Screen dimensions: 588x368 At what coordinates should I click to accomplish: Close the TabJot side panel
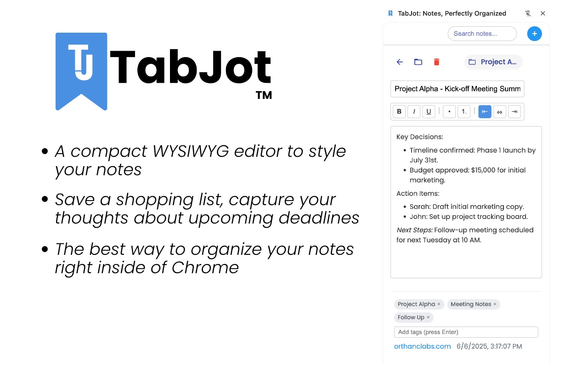coord(543,14)
